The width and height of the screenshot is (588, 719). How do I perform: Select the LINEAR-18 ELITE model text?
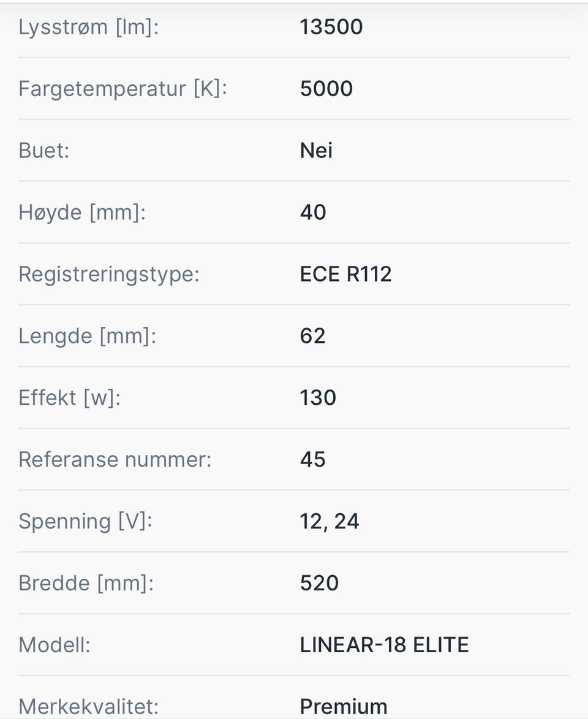pyautogui.click(x=384, y=646)
